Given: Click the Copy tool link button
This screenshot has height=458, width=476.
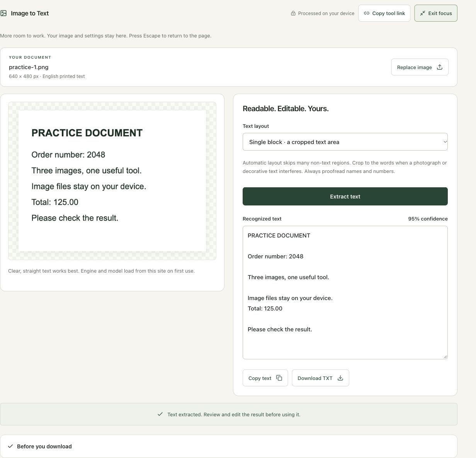Looking at the screenshot, I should [x=384, y=13].
